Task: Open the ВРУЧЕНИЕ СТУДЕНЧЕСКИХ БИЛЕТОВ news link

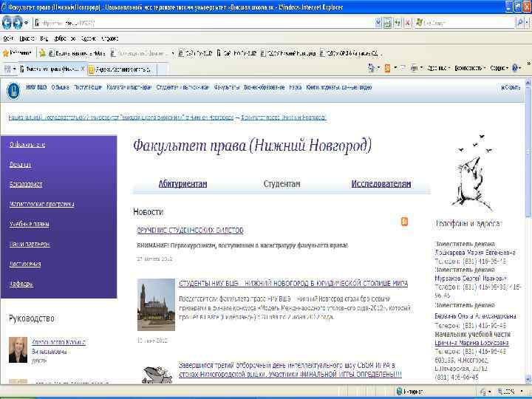Action: click(x=190, y=231)
